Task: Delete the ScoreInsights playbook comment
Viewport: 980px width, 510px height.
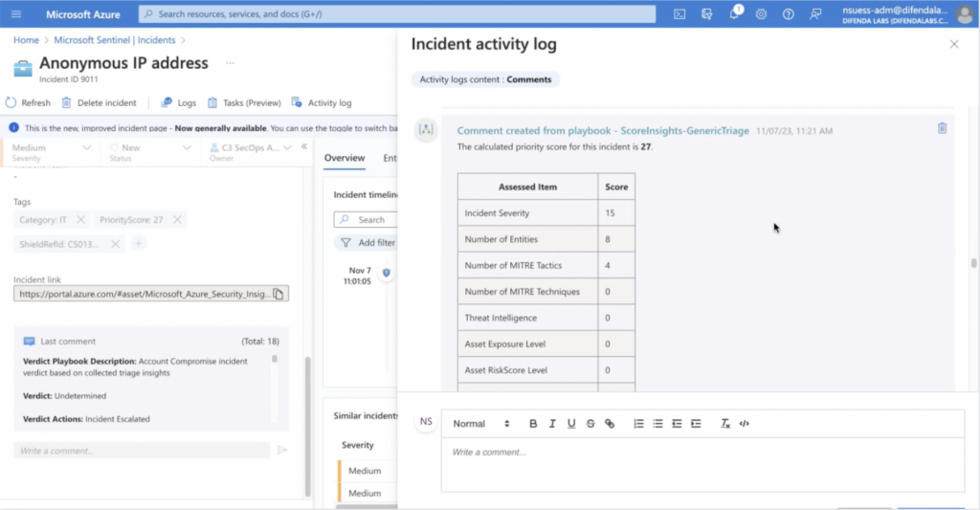Action: [942, 128]
